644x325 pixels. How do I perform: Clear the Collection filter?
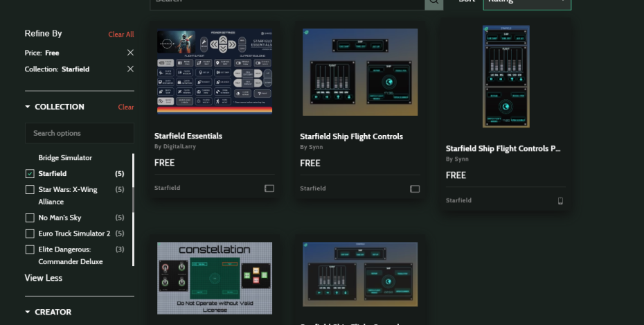pos(125,107)
